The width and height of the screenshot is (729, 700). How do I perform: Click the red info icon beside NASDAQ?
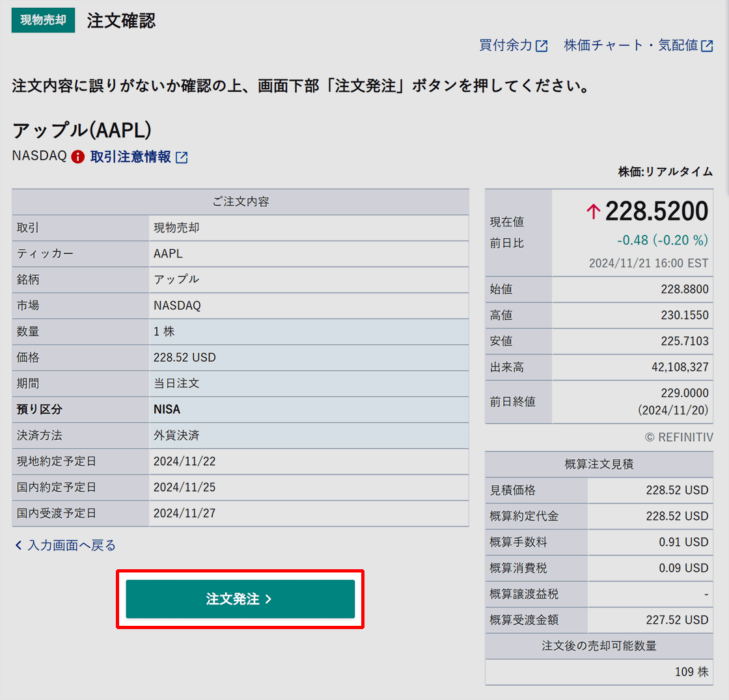77,157
